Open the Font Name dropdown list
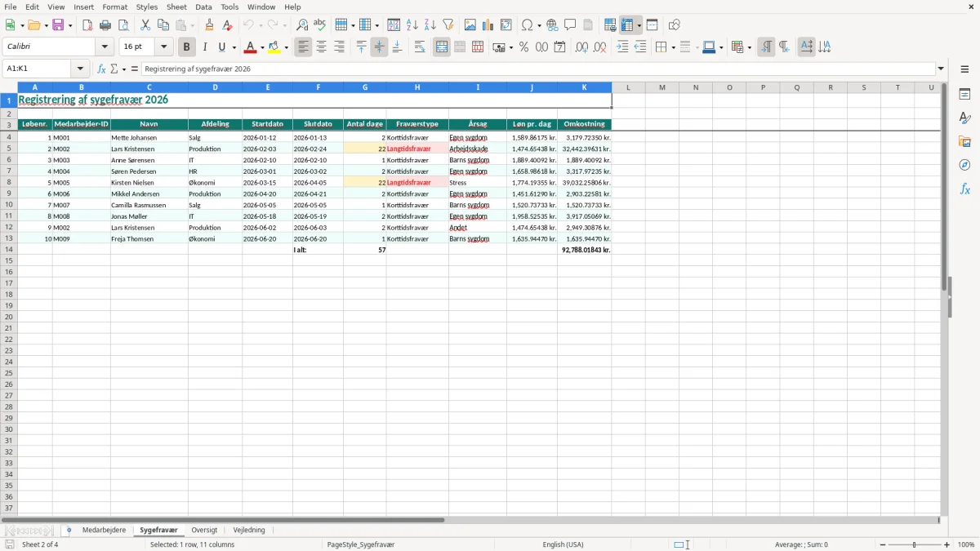This screenshot has width=980, height=551. point(105,47)
